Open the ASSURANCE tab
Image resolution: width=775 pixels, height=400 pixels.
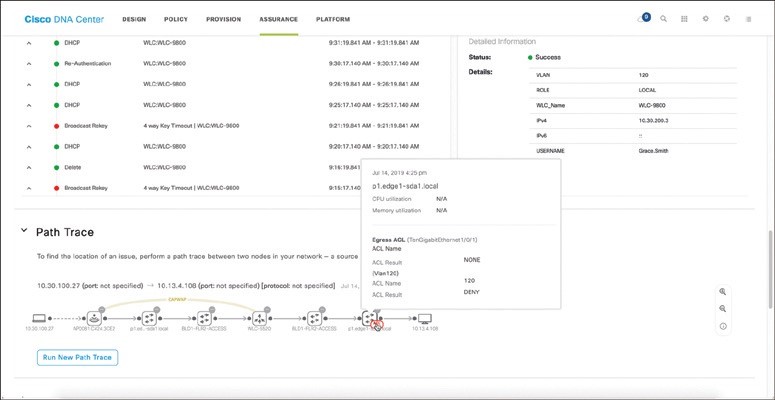click(x=279, y=19)
